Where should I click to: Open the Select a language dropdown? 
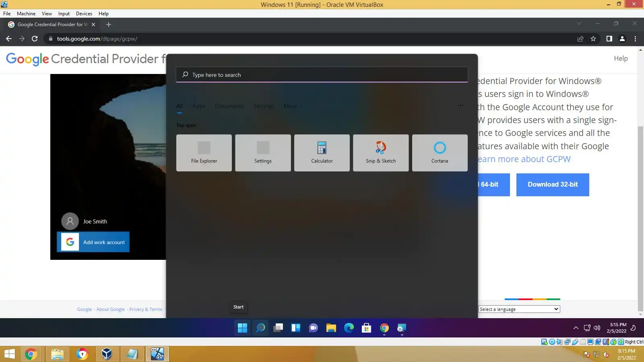coord(519,309)
